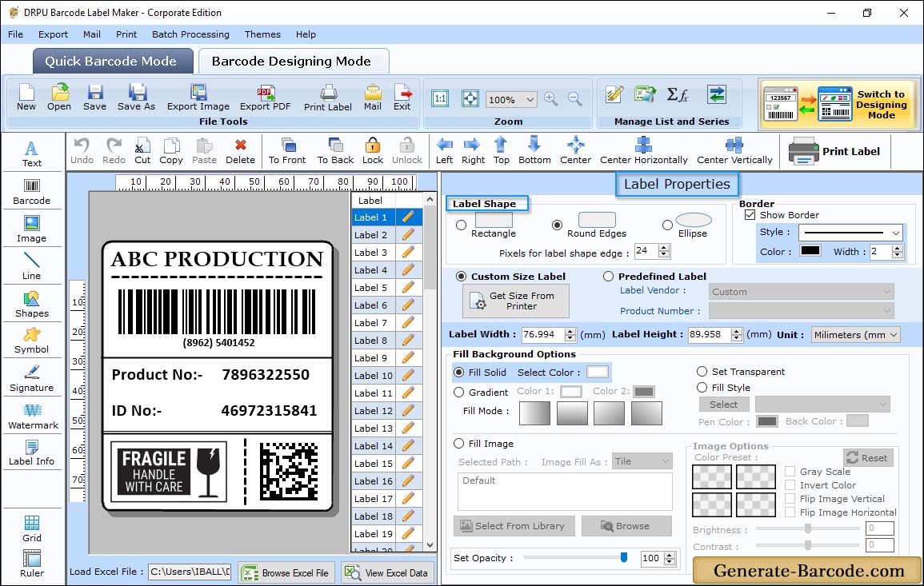
Task: Select Fill Image option
Action: click(x=459, y=444)
